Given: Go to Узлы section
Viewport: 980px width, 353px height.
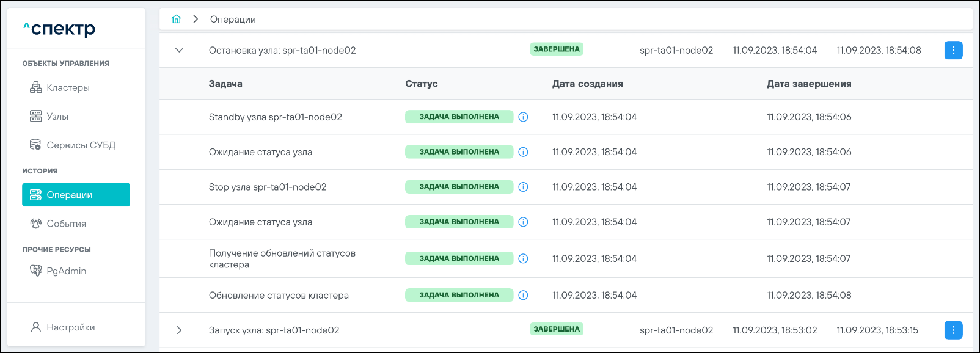Looking at the screenshot, I should pos(57,117).
